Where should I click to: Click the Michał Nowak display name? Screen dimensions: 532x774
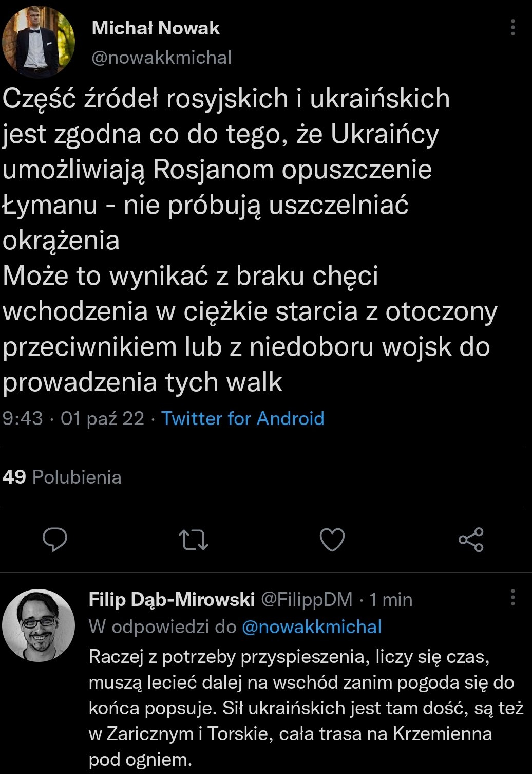[x=156, y=28]
